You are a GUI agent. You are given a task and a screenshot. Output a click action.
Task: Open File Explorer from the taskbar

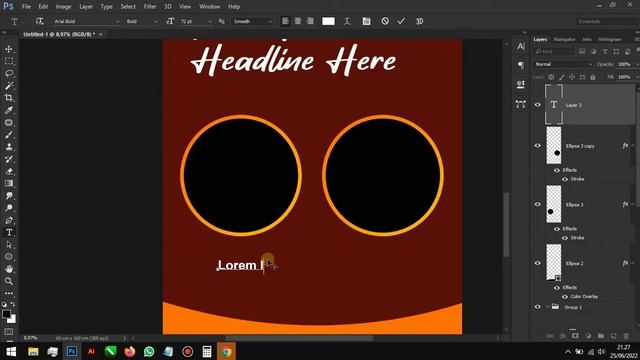point(33,351)
